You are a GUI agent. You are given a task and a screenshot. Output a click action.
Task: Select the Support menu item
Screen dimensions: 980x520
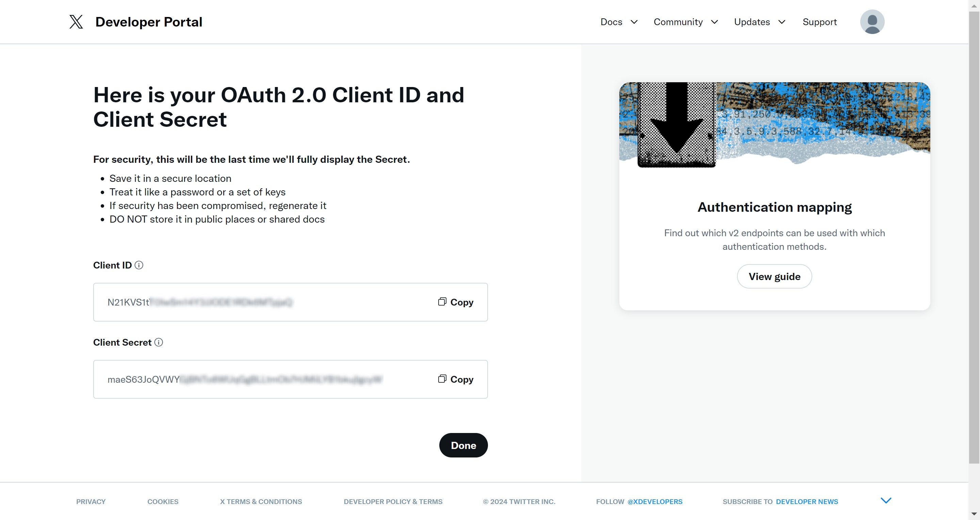819,21
